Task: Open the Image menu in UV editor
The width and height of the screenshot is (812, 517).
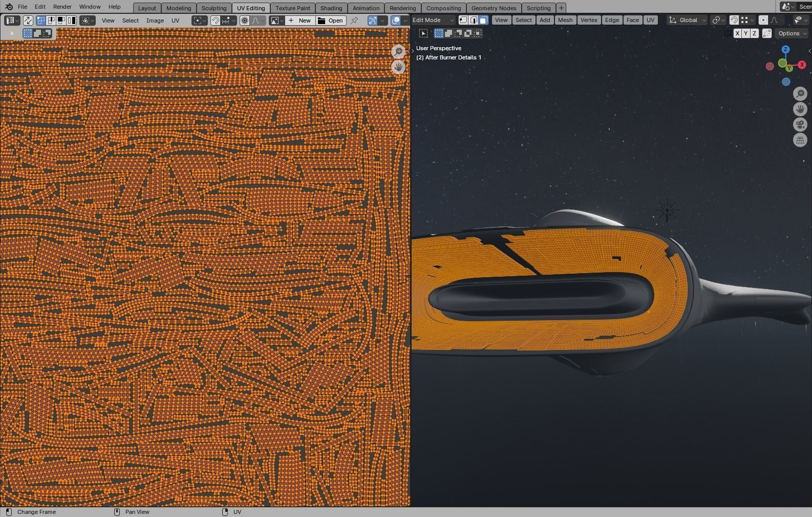Action: pos(155,20)
